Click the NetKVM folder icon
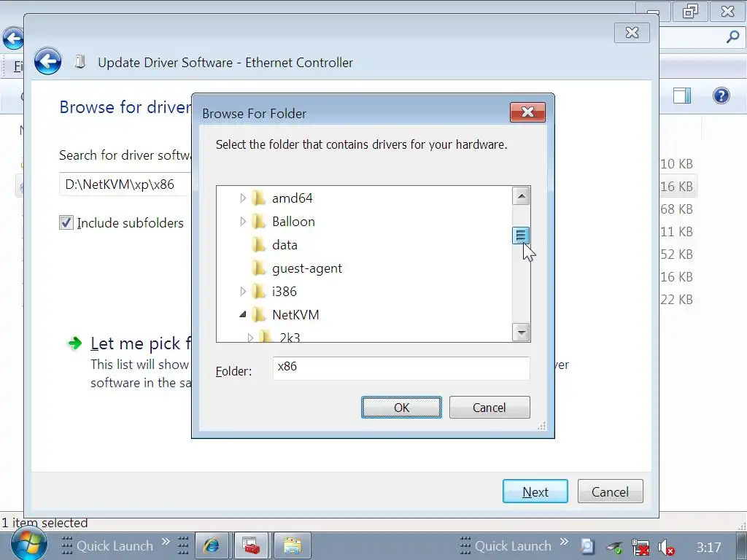 (258, 315)
